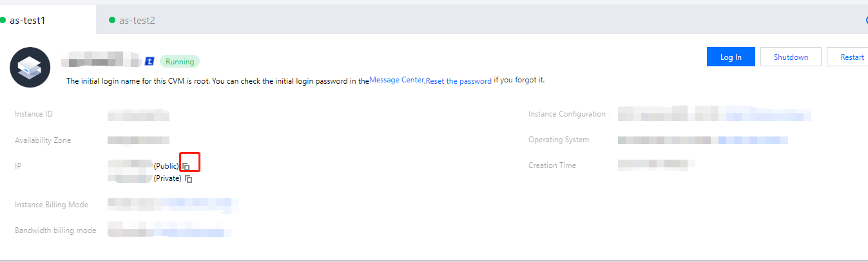
Task: Click the blurred Instance ID value
Action: pyautogui.click(x=138, y=115)
